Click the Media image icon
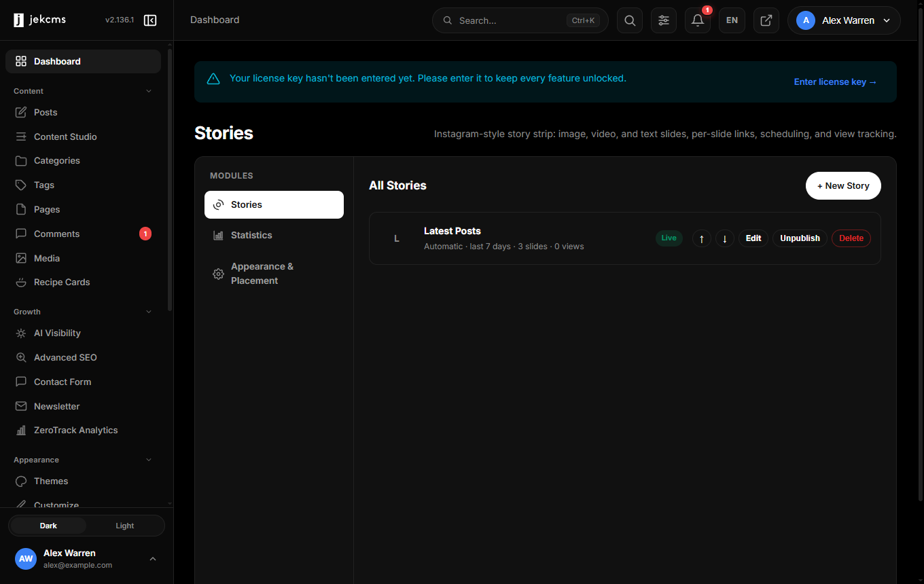 tap(21, 258)
